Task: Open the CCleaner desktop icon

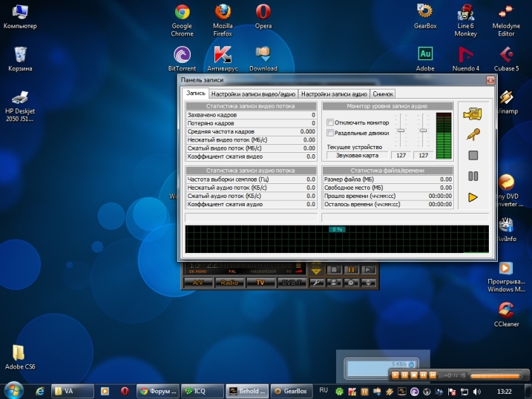Action: coord(505,310)
